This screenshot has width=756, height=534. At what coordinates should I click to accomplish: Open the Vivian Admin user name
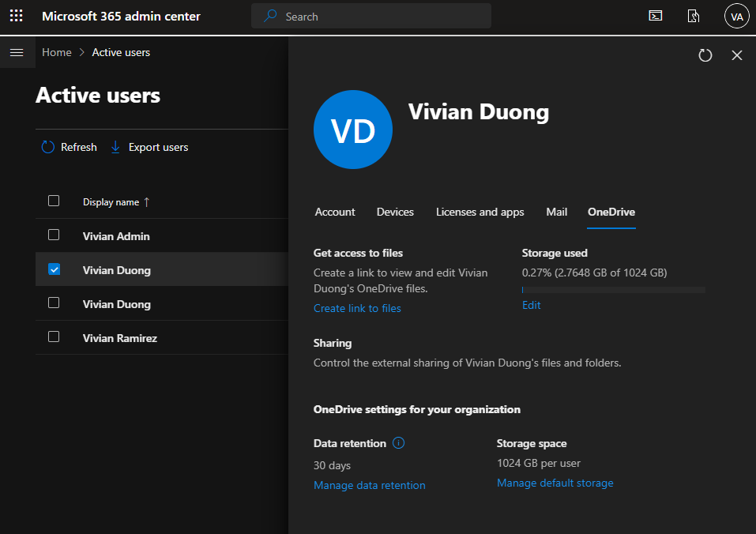[x=116, y=236]
